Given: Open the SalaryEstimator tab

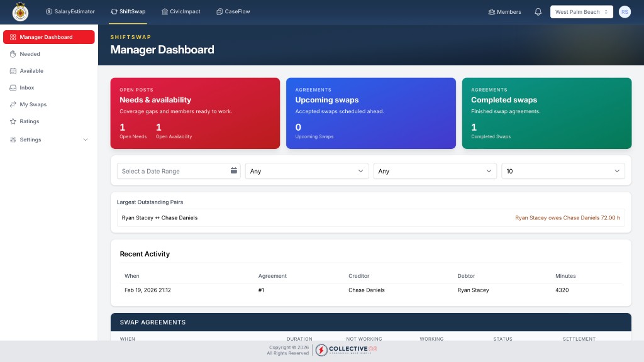Looking at the screenshot, I should pyautogui.click(x=70, y=11).
